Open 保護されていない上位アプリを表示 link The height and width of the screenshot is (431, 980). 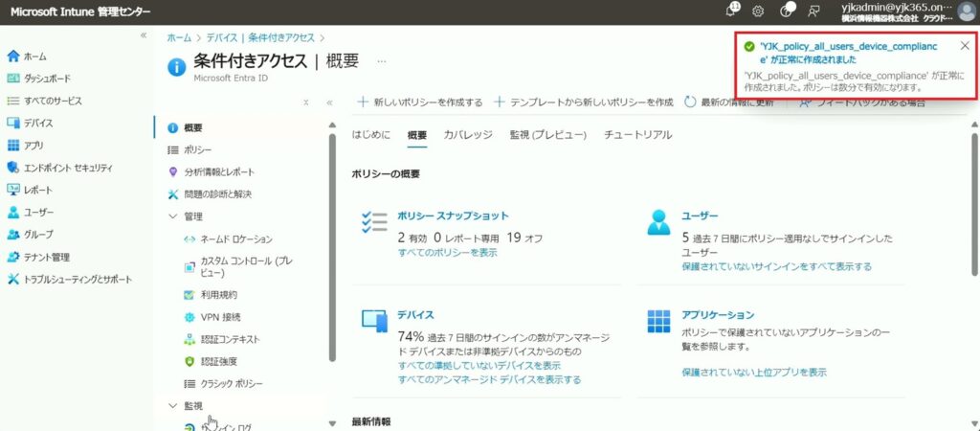tap(754, 373)
